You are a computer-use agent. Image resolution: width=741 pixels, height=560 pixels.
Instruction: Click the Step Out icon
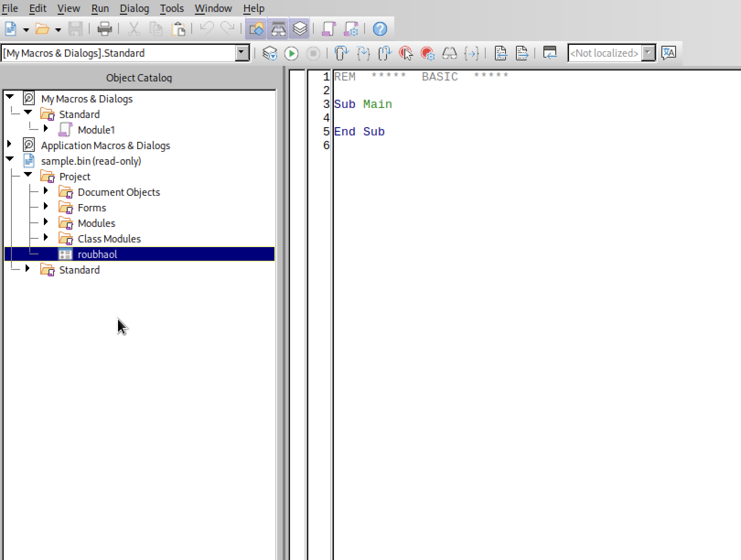(385, 53)
